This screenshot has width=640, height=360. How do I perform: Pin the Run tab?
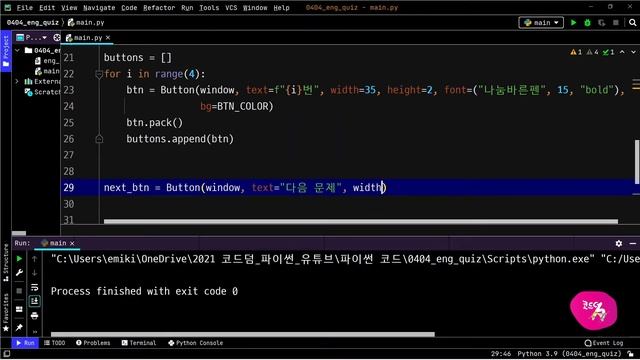point(19,327)
